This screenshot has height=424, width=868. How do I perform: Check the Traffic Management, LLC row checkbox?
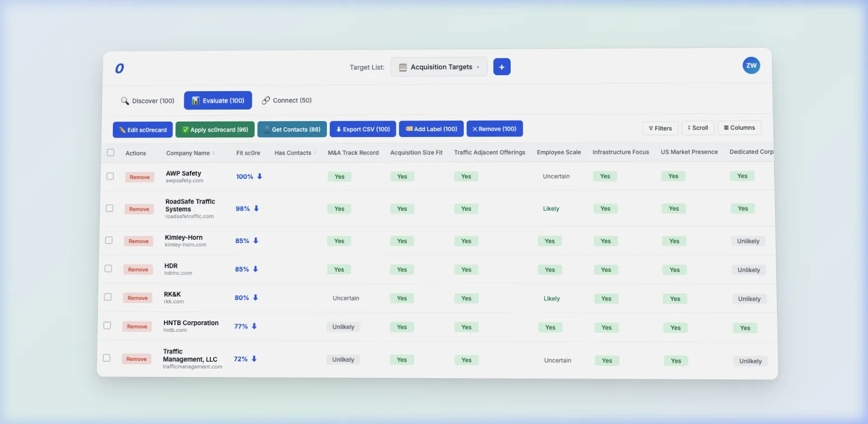(x=107, y=358)
